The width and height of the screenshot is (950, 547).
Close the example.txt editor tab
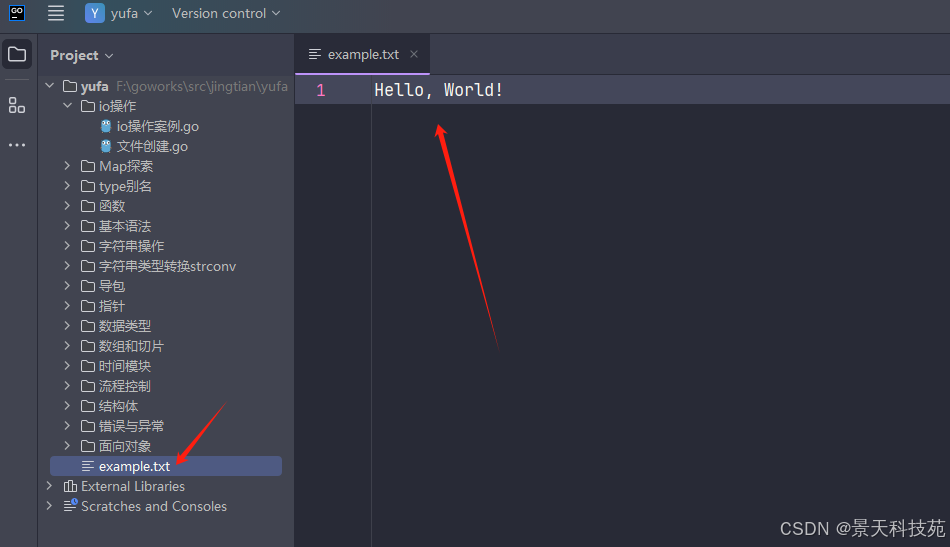(x=415, y=54)
